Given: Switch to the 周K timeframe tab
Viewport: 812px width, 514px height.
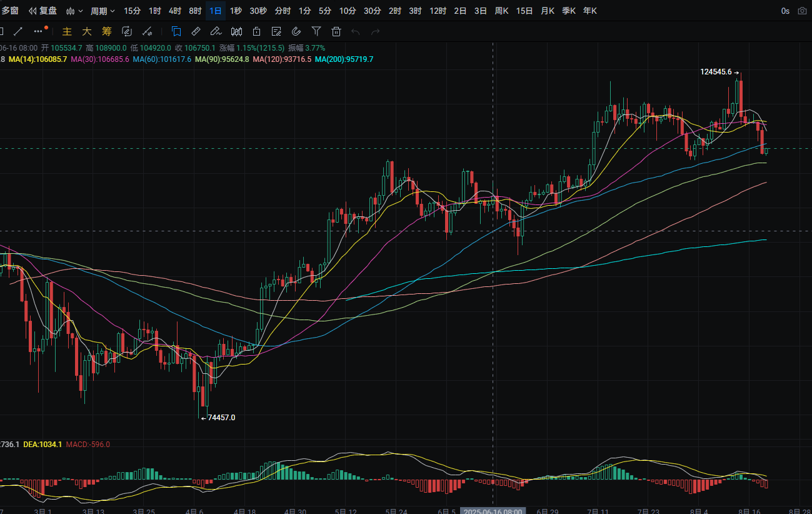Looking at the screenshot, I should coord(501,11).
